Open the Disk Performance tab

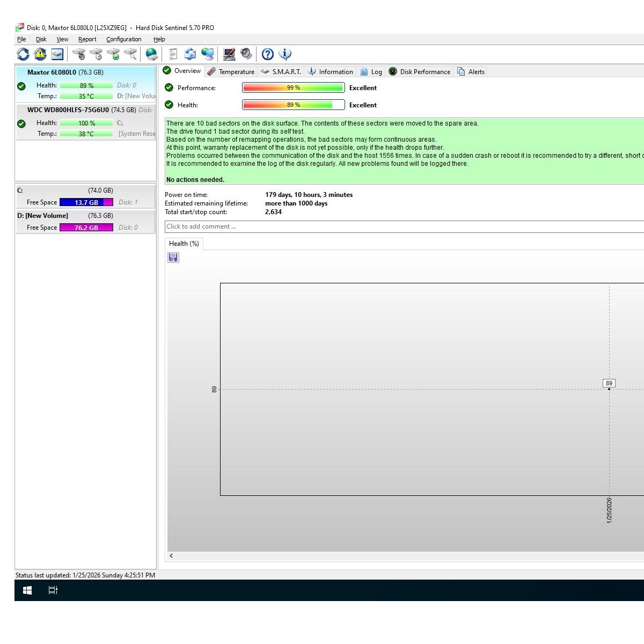click(419, 72)
